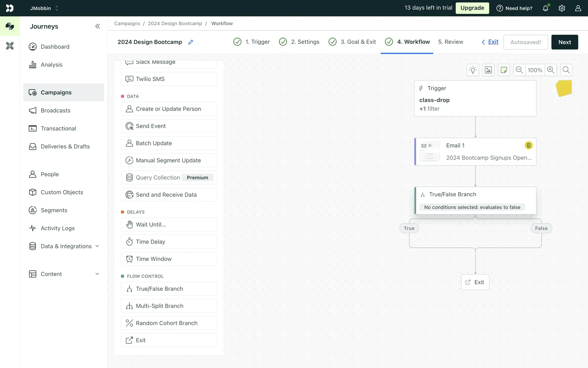Click the yellow note icon on Email 1
This screenshot has height=368, width=588.
528,145
